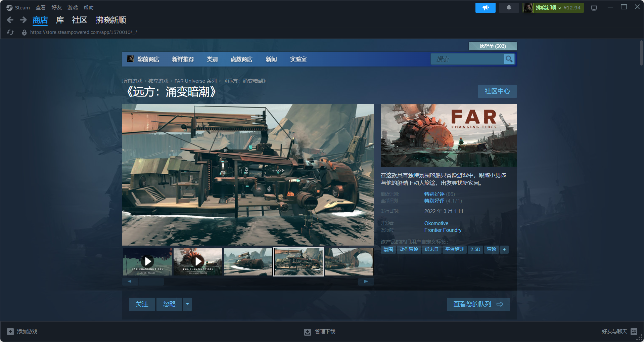Open the 拂晓新顺 profile tab

pyautogui.click(x=111, y=20)
